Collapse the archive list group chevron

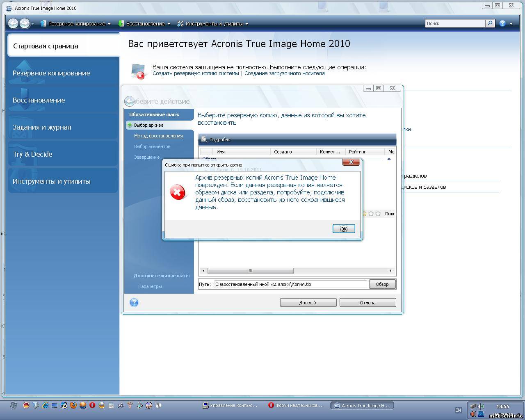click(389, 159)
